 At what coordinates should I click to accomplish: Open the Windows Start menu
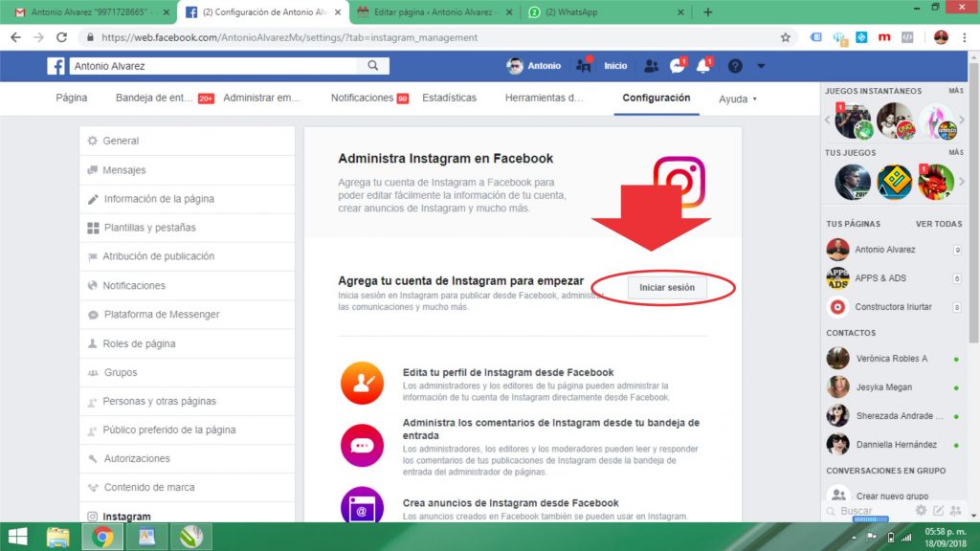tap(17, 537)
